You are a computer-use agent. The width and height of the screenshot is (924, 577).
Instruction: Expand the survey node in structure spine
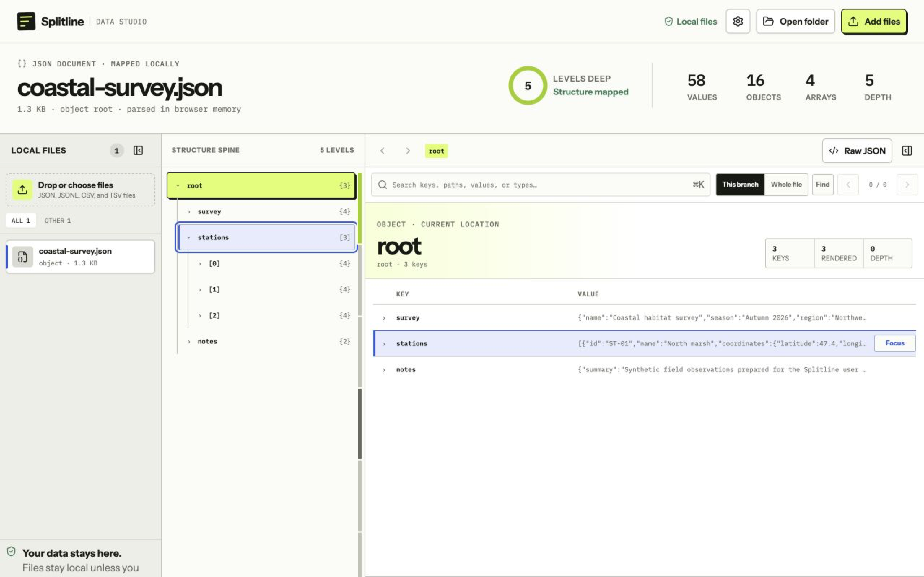coord(189,211)
